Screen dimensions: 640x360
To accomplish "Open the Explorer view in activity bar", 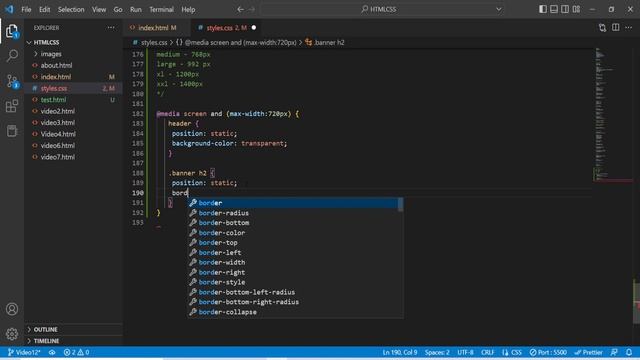I will point(12,31).
